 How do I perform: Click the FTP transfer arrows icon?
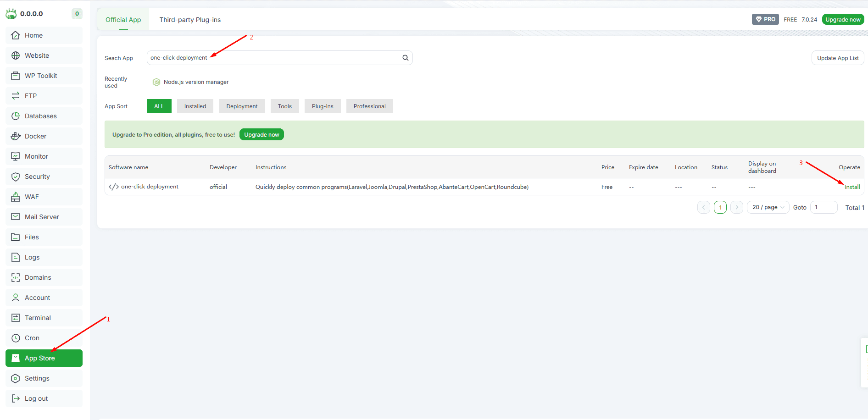(16, 96)
